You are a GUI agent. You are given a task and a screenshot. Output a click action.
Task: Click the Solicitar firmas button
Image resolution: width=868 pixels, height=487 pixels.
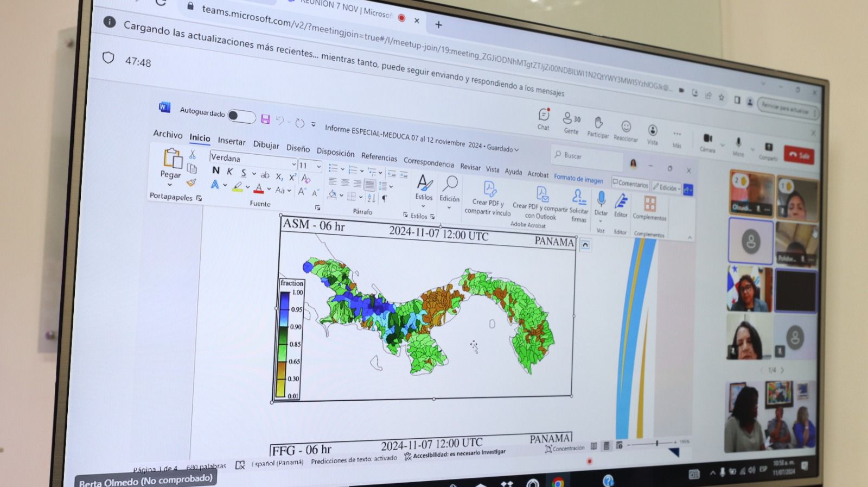click(579, 207)
